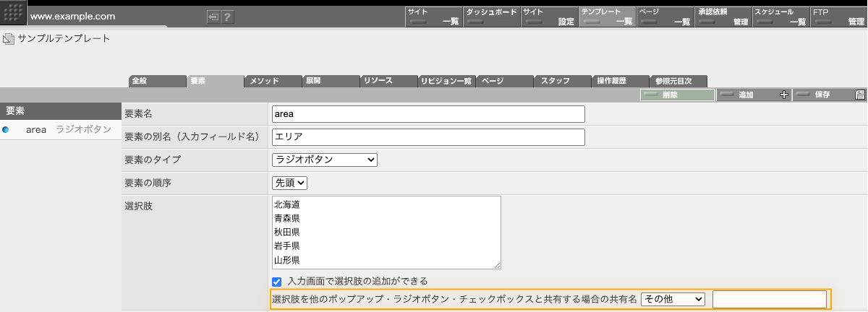
Task: Click the logout arrow icon
Action: [213, 17]
